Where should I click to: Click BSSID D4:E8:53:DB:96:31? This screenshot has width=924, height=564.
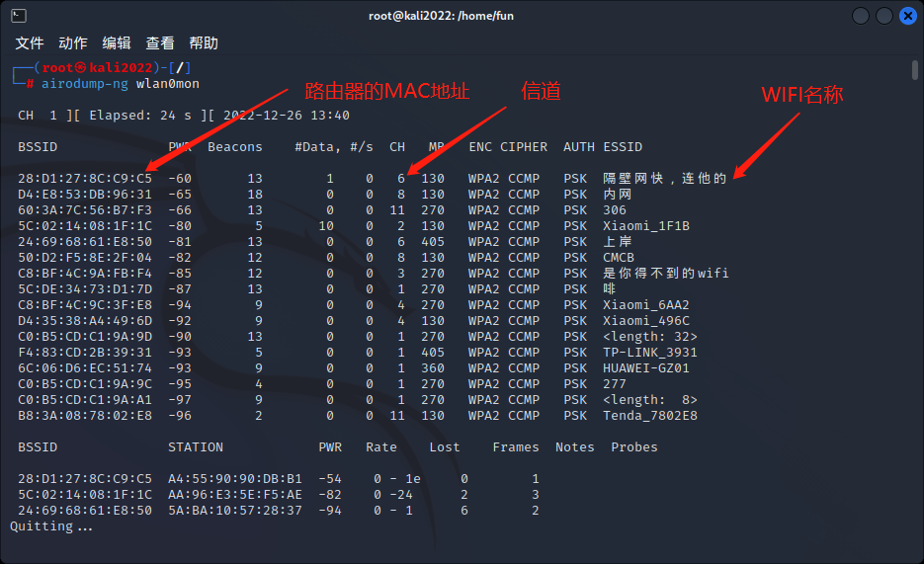pos(85,195)
